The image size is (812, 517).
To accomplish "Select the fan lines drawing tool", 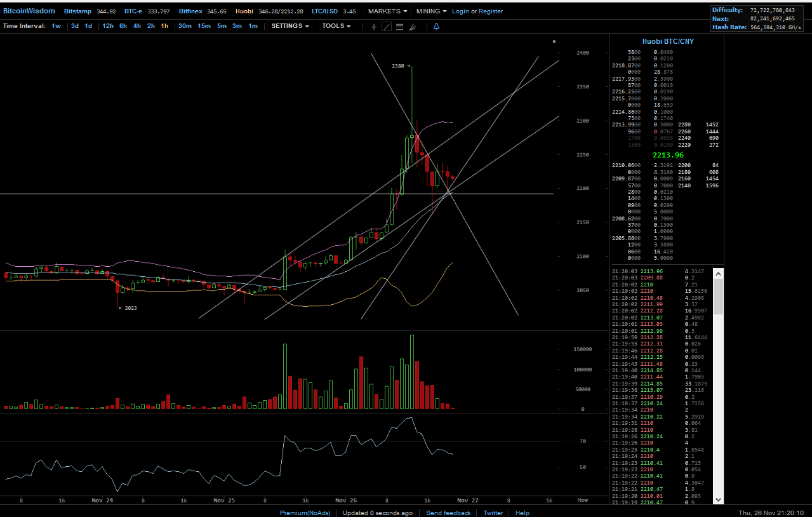I will tap(412, 27).
